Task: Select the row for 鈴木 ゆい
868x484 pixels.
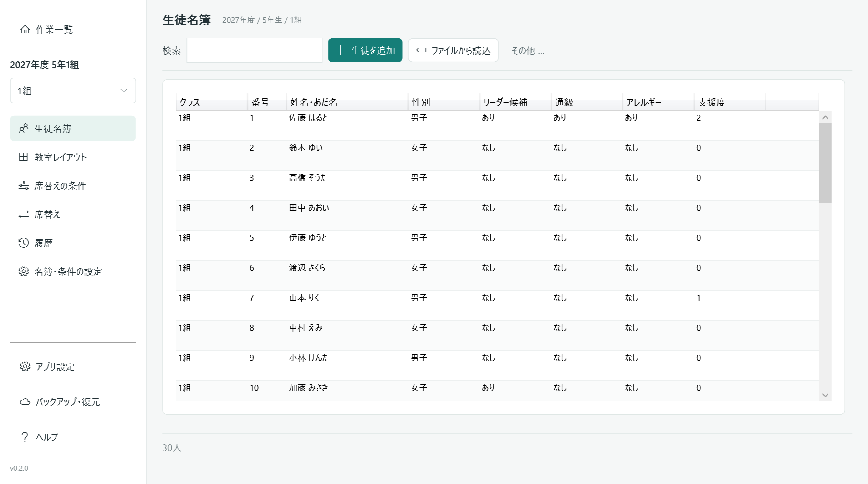Action: [497, 156]
